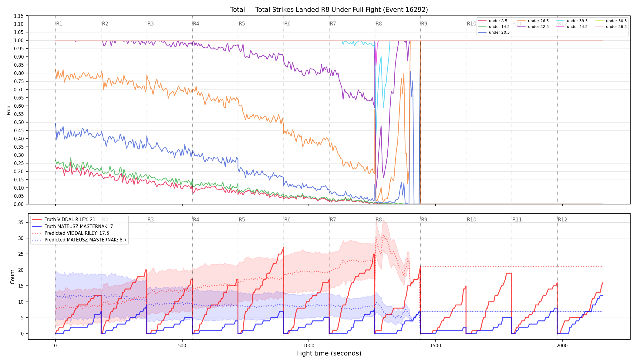637x364 pixels.
Task: Select the 'under 8.5' legend label
Action: coord(498,21)
